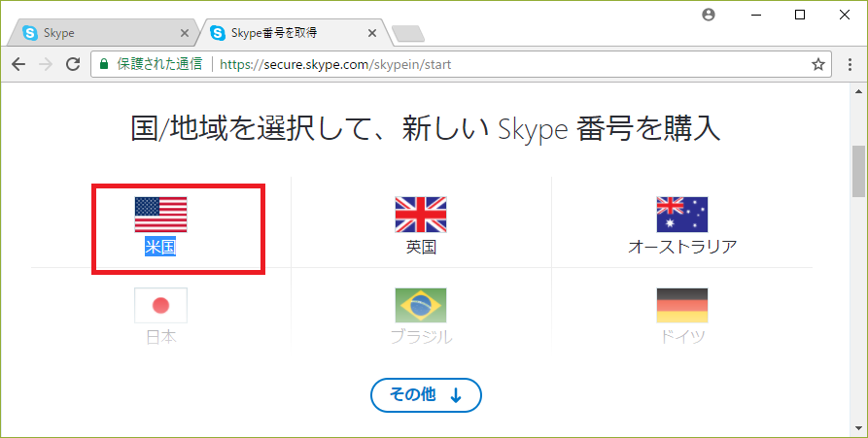Click the green secure padlock icon

[x=103, y=64]
